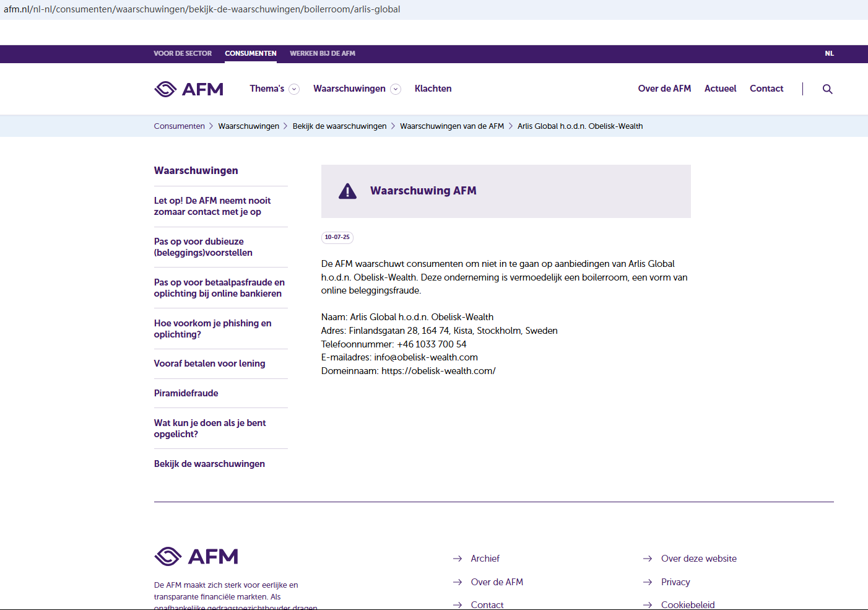The image size is (868, 610).
Task: Open Werken bij de AFM tab
Action: click(323, 54)
